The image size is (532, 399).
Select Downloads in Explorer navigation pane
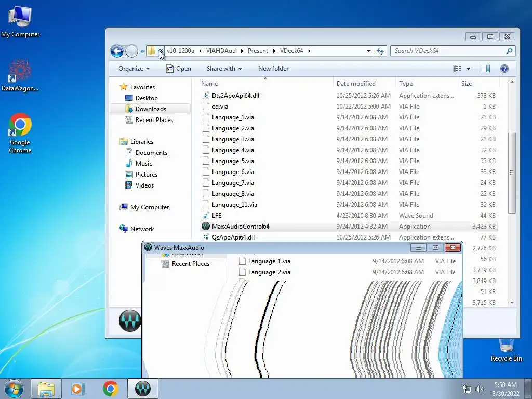(x=151, y=109)
